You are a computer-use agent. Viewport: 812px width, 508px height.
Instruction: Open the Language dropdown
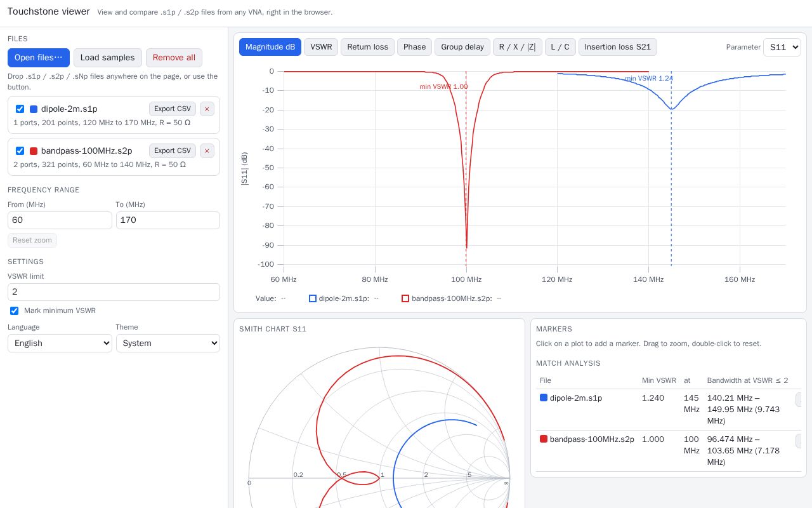pyautogui.click(x=60, y=343)
